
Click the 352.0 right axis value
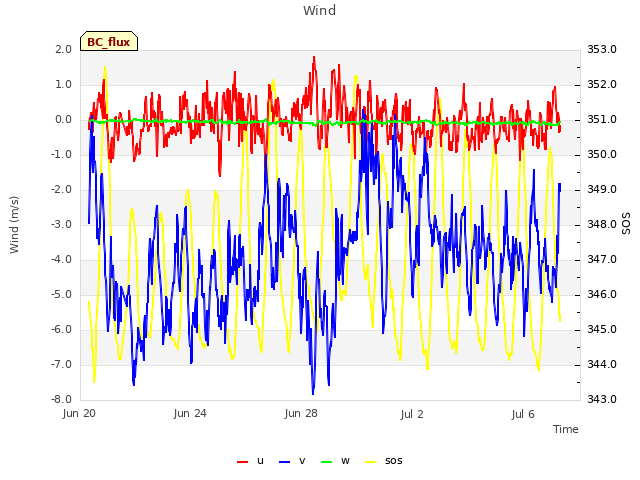coord(602,84)
